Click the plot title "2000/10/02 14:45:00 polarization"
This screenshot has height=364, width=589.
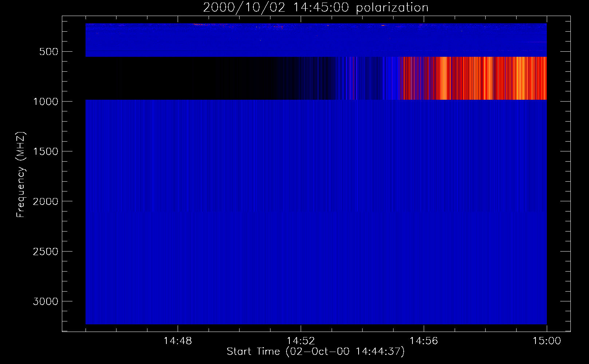tap(316, 7)
